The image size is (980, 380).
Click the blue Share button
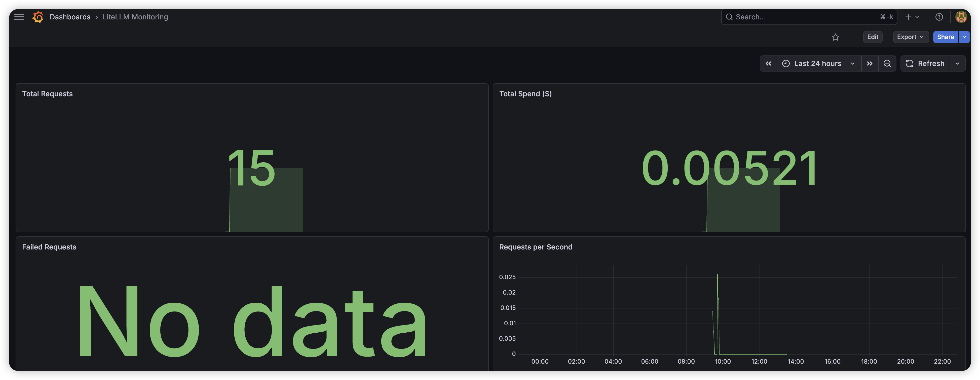[x=945, y=37]
